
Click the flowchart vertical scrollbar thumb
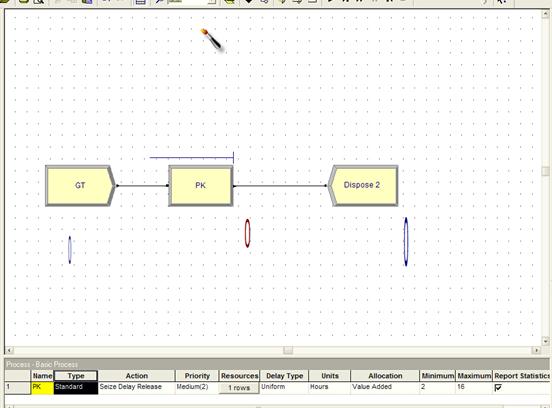(546, 171)
